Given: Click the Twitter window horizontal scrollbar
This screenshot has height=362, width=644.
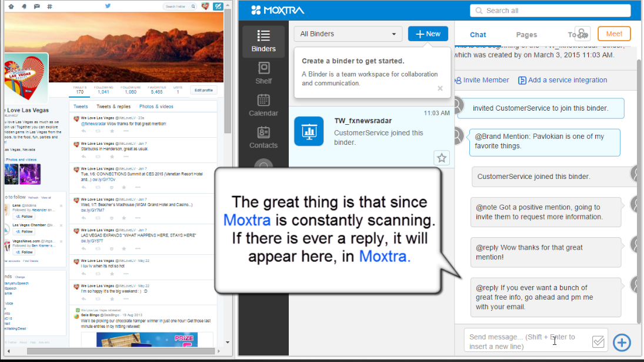Looking at the screenshot, I should (x=121, y=351).
